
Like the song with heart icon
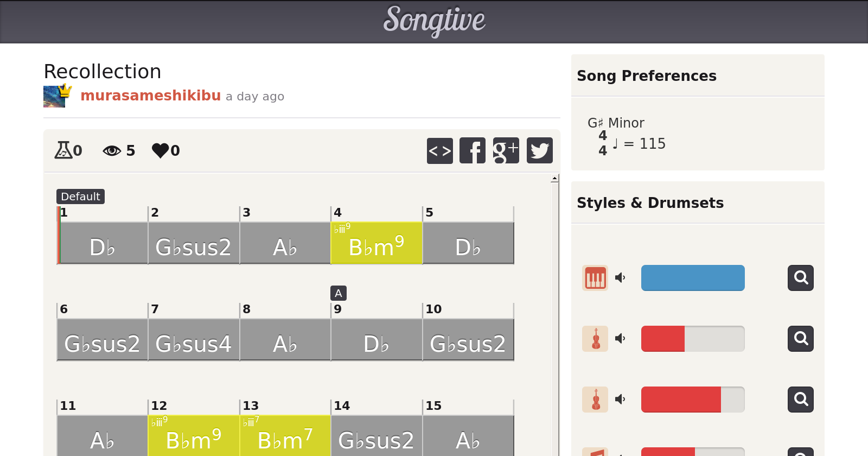160,150
